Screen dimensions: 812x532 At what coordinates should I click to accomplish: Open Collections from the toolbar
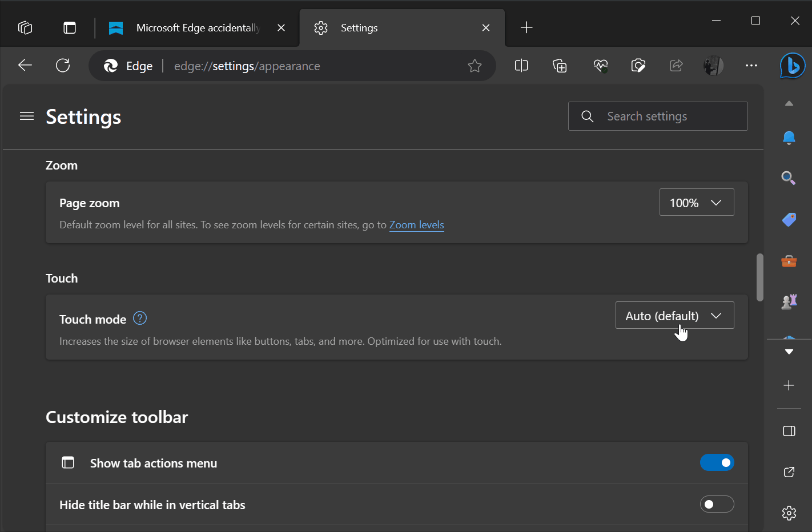pos(560,66)
